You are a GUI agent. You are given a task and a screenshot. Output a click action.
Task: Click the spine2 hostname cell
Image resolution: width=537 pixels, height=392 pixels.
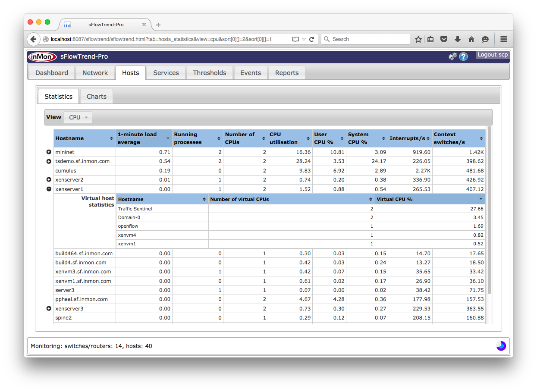pos(85,318)
